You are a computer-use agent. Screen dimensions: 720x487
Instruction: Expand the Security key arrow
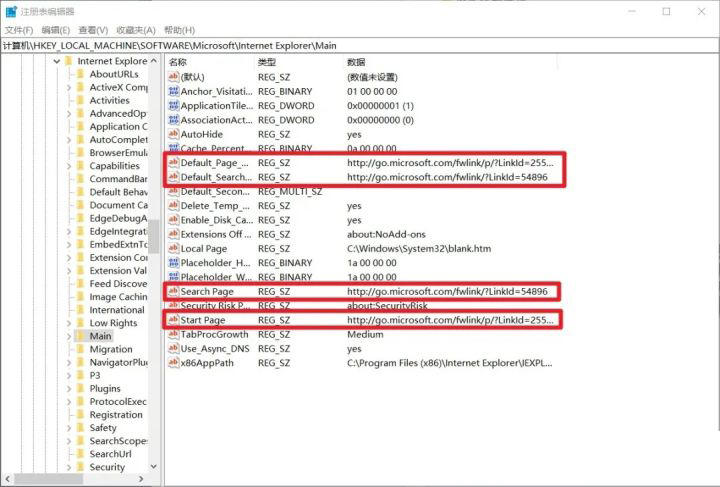click(69, 467)
